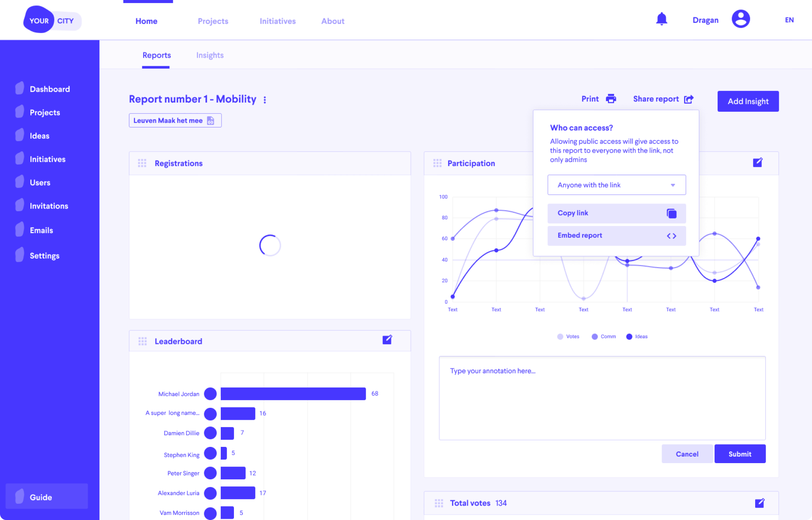This screenshot has height=520, width=812.
Task: Open the Initiatives menu in the top navigation
Action: (x=278, y=21)
